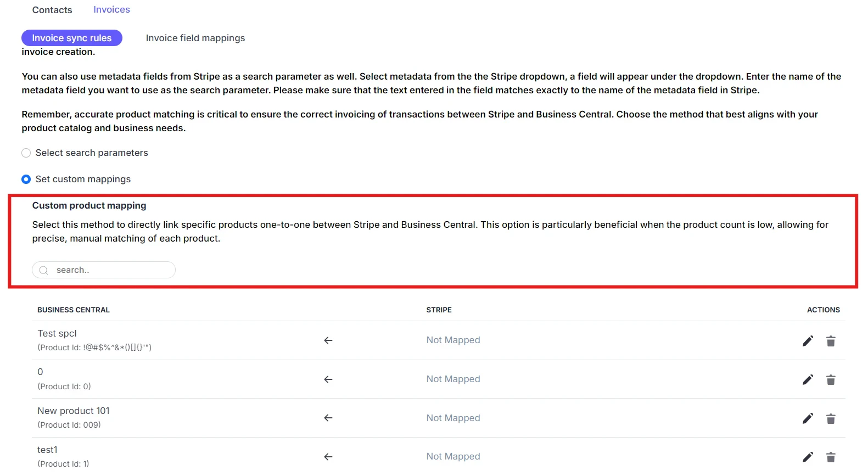This screenshot has width=868, height=476.
Task: Click Not Mapped in Product Id: 0 row
Action: (453, 379)
